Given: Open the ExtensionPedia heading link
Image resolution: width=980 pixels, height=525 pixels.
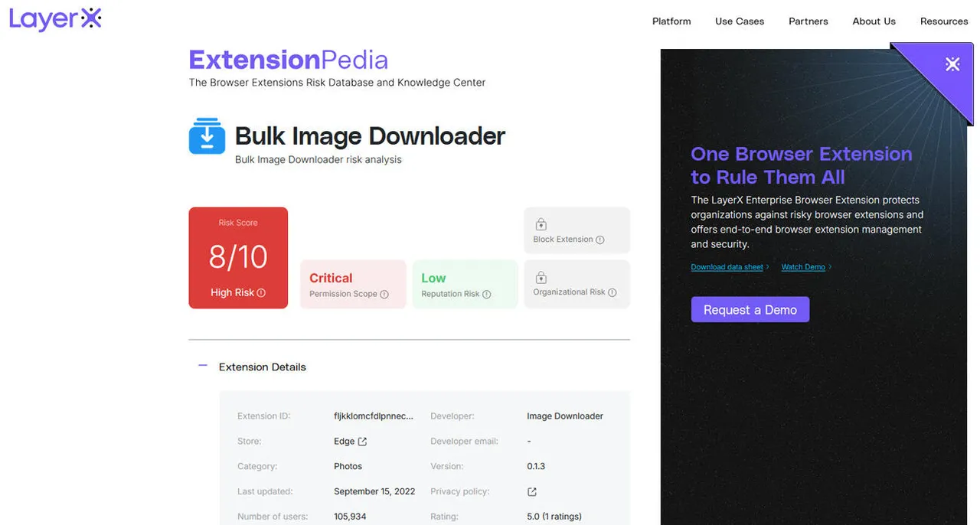Looking at the screenshot, I should tap(289, 60).
